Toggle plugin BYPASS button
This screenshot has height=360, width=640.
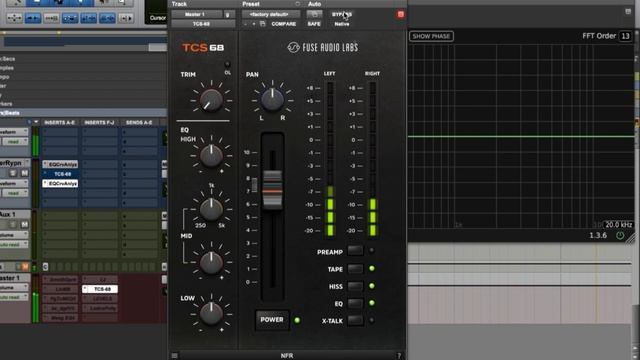coord(342,14)
